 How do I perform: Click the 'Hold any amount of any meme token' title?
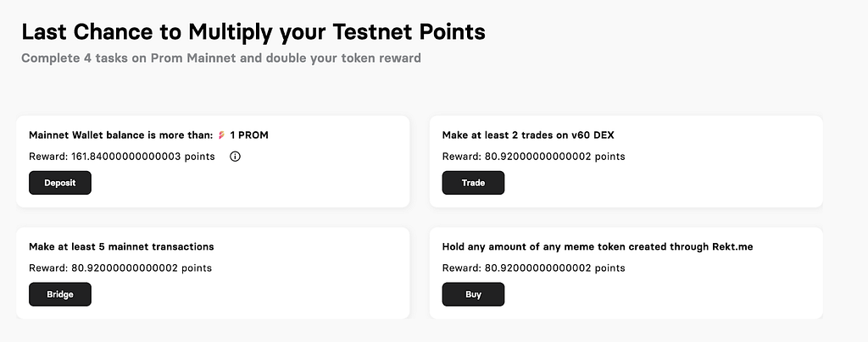pyautogui.click(x=598, y=246)
